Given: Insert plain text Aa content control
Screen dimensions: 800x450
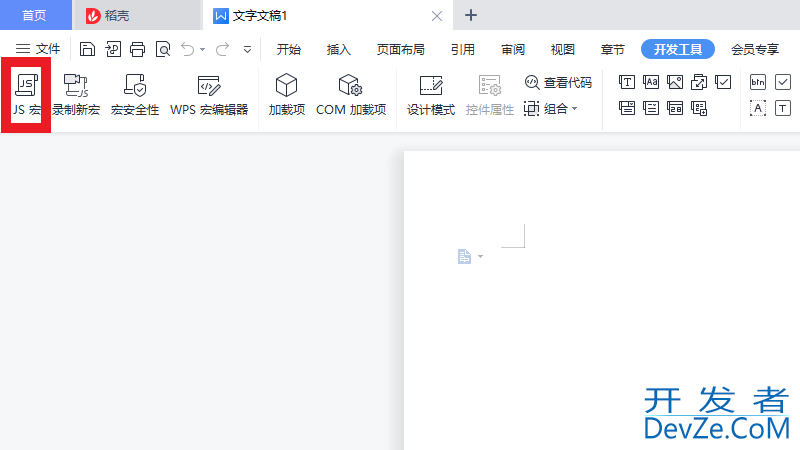Looking at the screenshot, I should tap(651, 82).
